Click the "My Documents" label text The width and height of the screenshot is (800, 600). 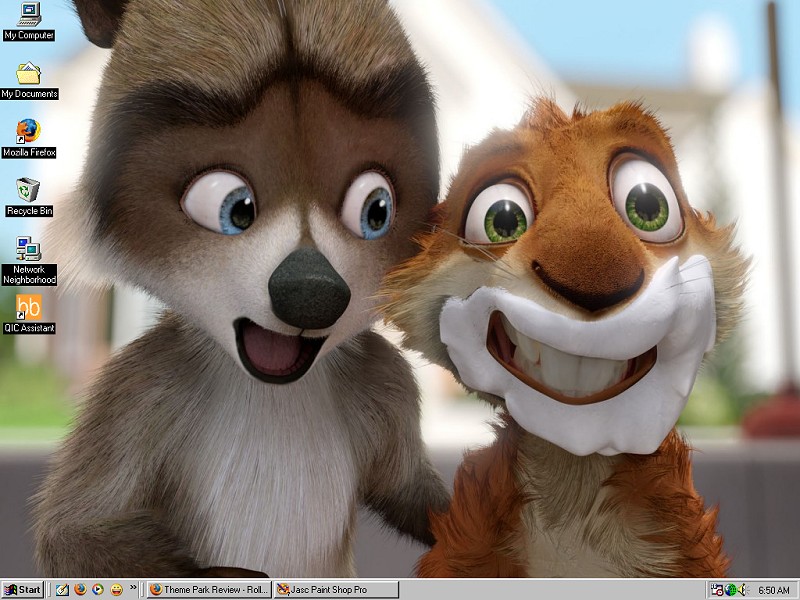pos(29,94)
